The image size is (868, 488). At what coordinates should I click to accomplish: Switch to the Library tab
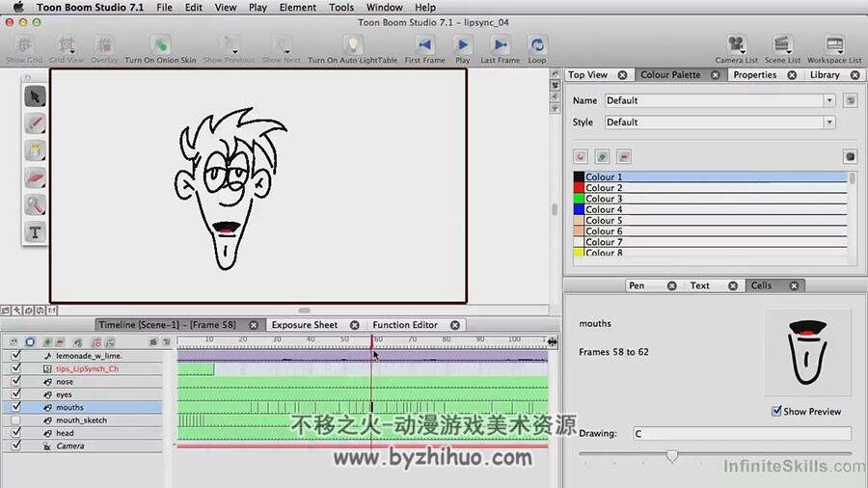click(825, 74)
